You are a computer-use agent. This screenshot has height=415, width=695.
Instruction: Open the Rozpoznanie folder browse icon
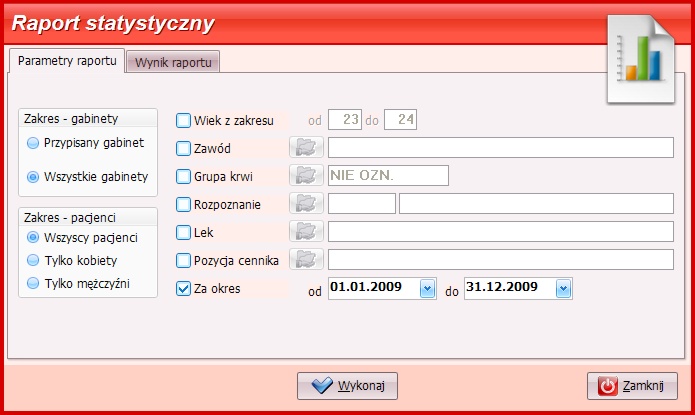pos(305,204)
